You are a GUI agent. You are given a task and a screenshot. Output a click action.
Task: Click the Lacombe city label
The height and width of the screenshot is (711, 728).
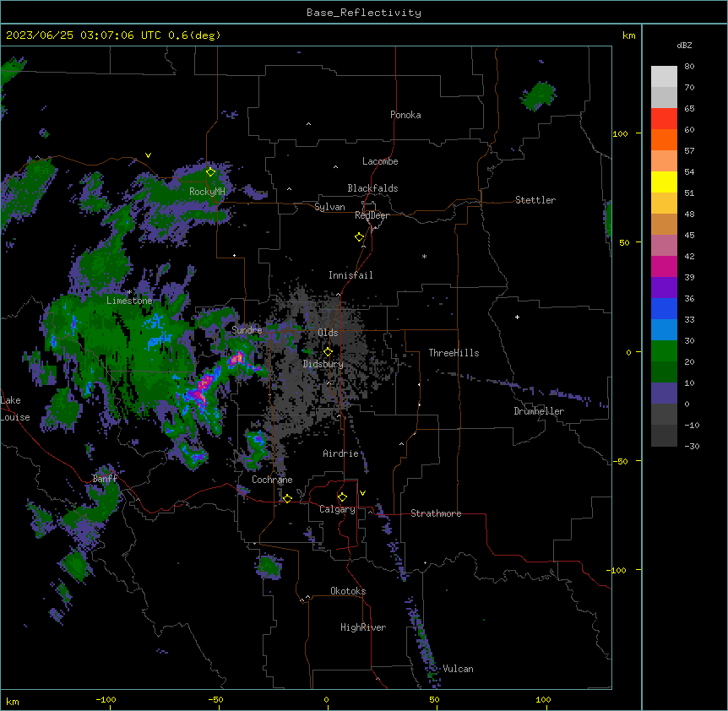[380, 161]
